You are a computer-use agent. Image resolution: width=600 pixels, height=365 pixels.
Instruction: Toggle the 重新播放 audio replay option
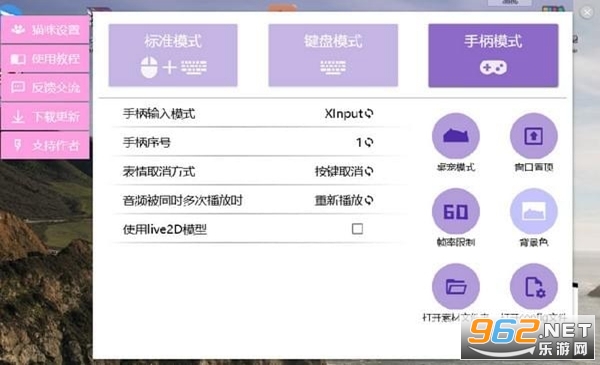click(x=344, y=200)
